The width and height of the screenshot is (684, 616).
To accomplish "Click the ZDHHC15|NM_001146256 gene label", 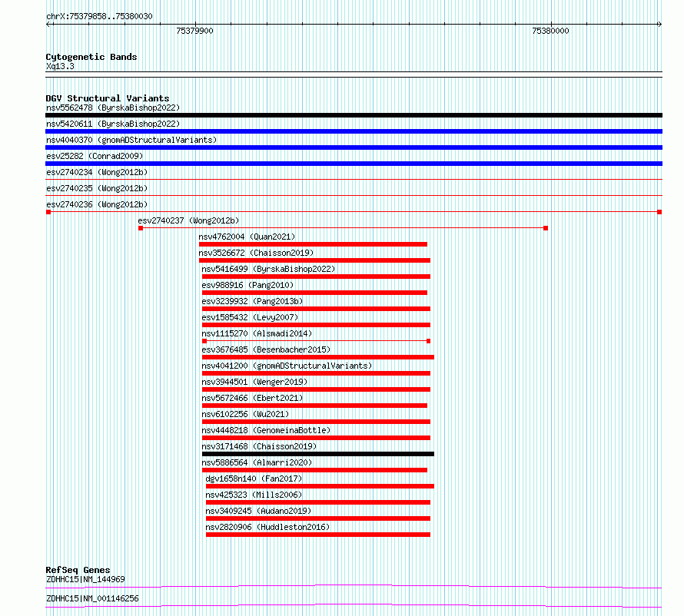I will (92, 598).
